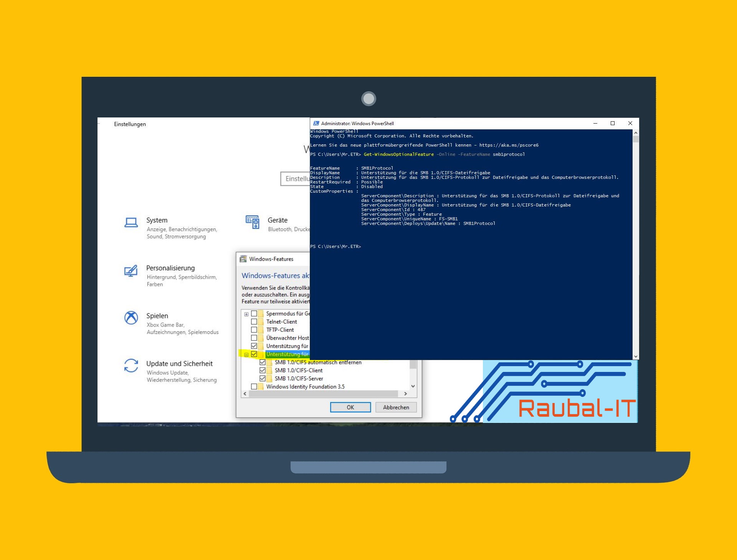Click folder icon beside Windows Identity Foundation 3.5
Screen dimensions: 737x560
coord(261,387)
